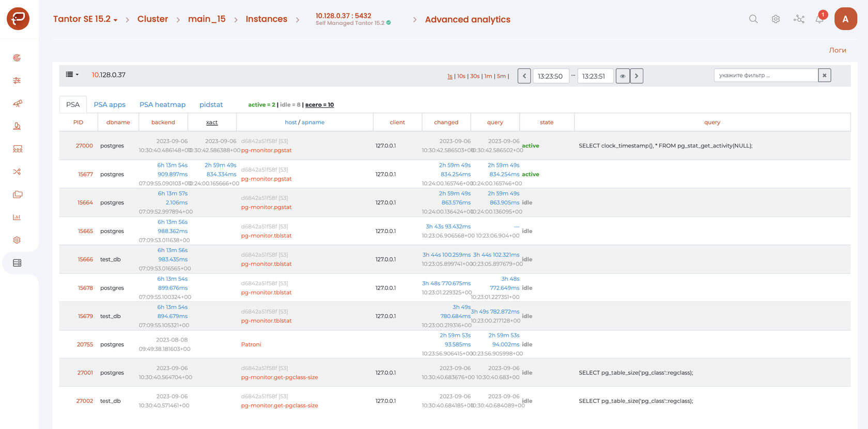The height and width of the screenshot is (429, 868).
Task: Open the user avatar 'A' menu
Action: (845, 19)
